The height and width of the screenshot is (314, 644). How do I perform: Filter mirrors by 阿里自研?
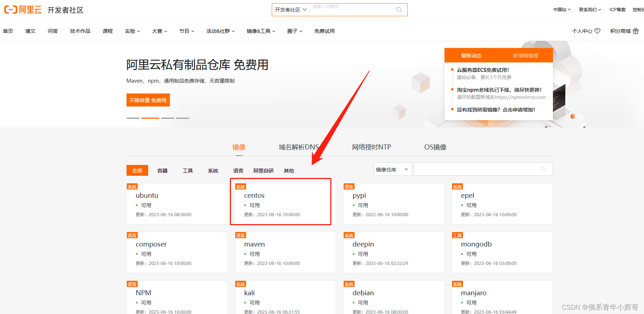click(263, 170)
